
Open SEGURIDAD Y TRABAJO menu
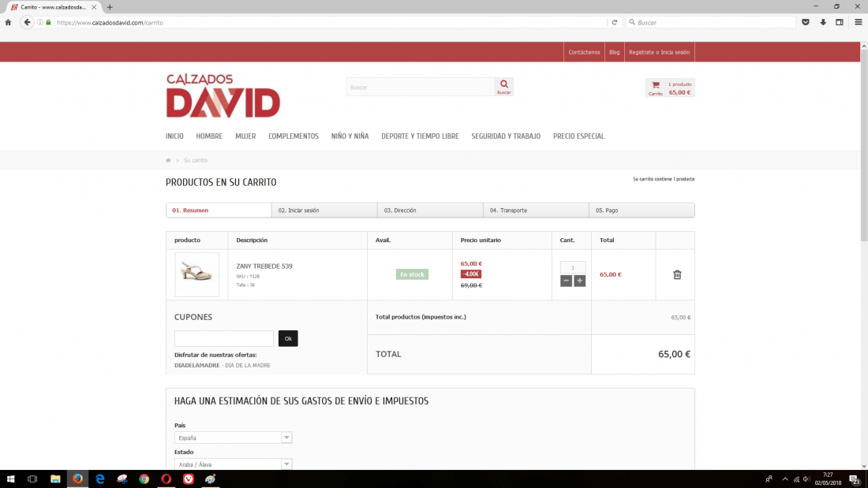506,136
